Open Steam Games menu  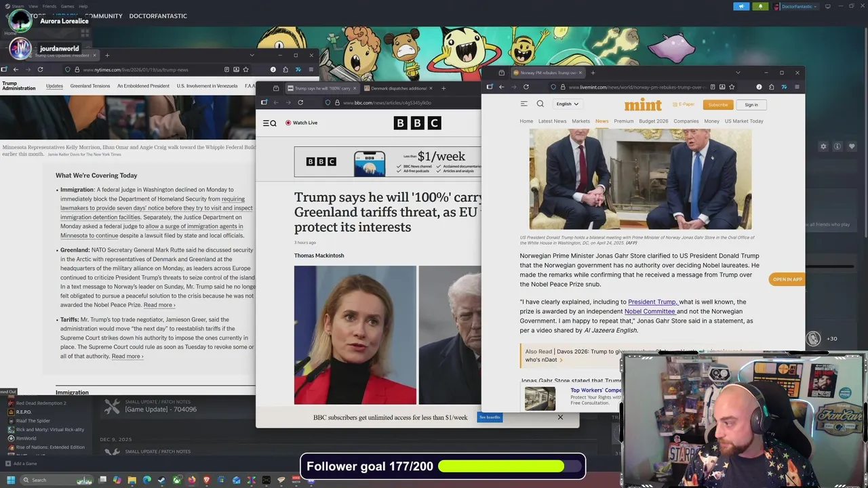(x=67, y=6)
